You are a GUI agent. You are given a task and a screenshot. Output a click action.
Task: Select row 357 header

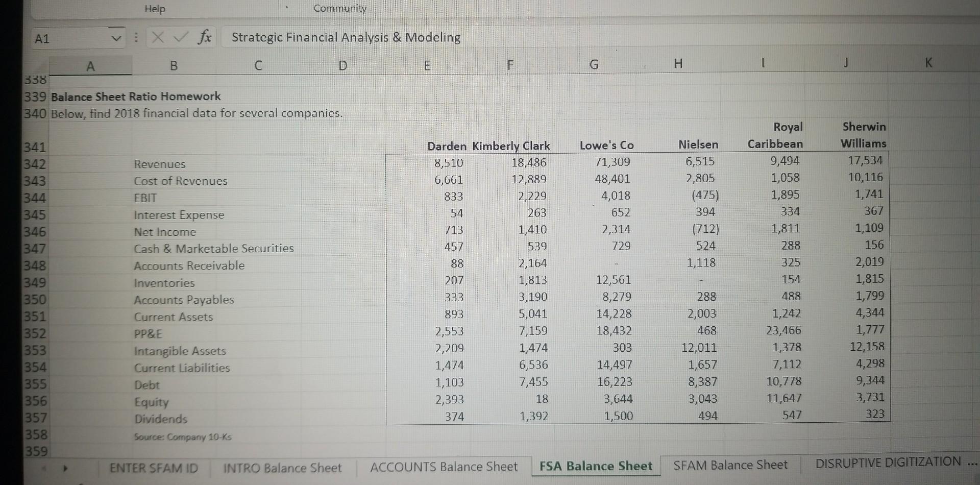pyautogui.click(x=35, y=418)
